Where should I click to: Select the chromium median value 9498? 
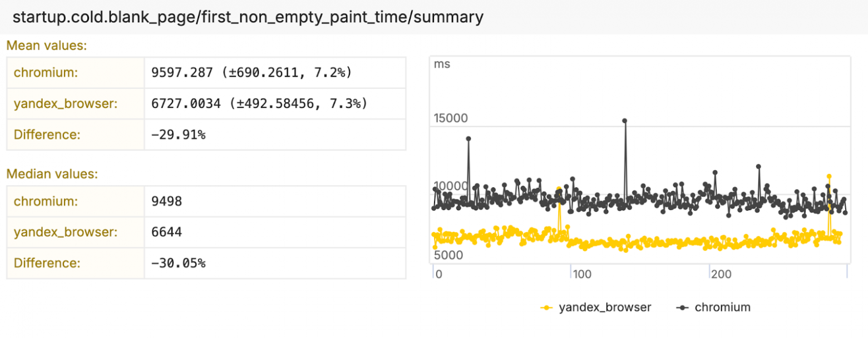167,201
